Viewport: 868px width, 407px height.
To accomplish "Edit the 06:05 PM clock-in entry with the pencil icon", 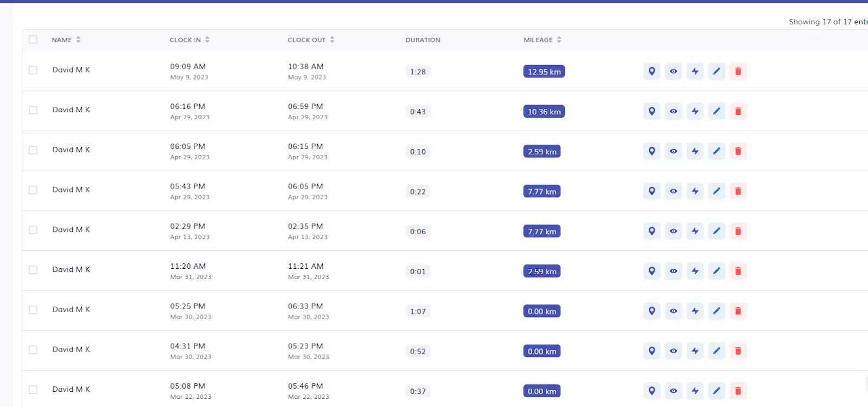I will [717, 151].
